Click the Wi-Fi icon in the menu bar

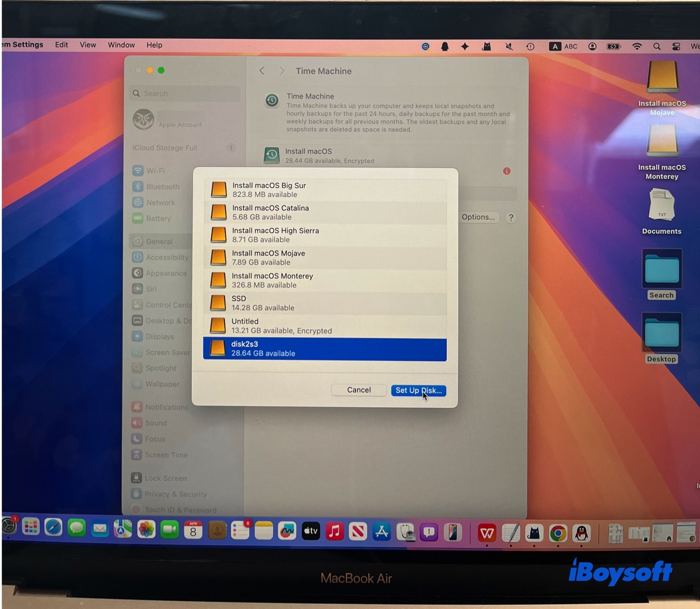[x=636, y=46]
